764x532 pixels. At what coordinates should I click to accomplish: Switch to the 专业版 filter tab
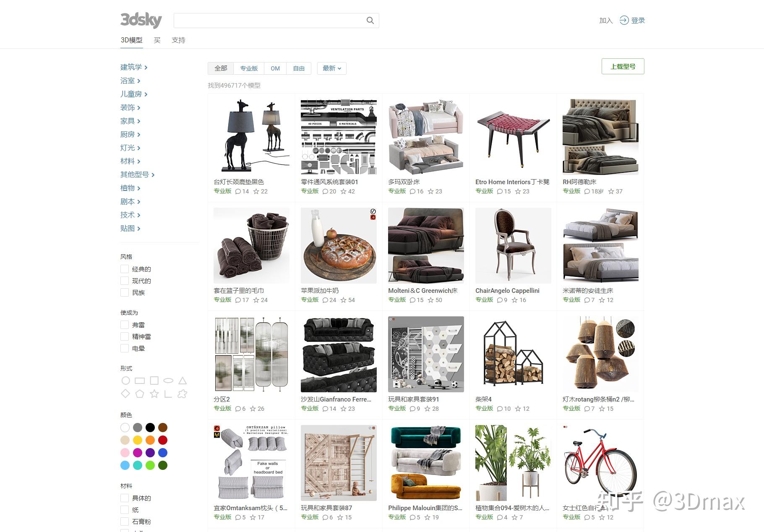[249, 68]
